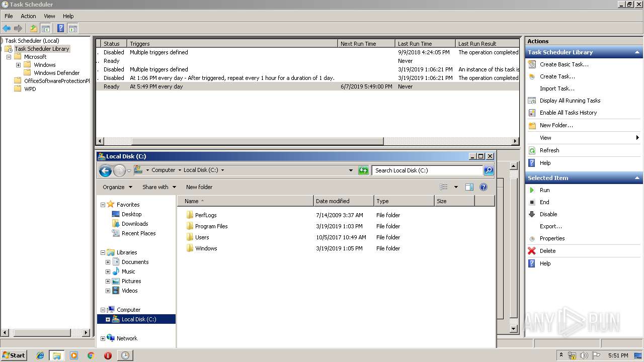
Task: Expand Music library in Explorer
Action: coord(108,271)
